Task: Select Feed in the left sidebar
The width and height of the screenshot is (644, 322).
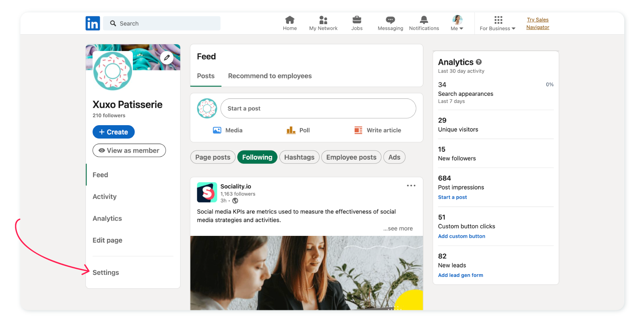Action: 100,175
